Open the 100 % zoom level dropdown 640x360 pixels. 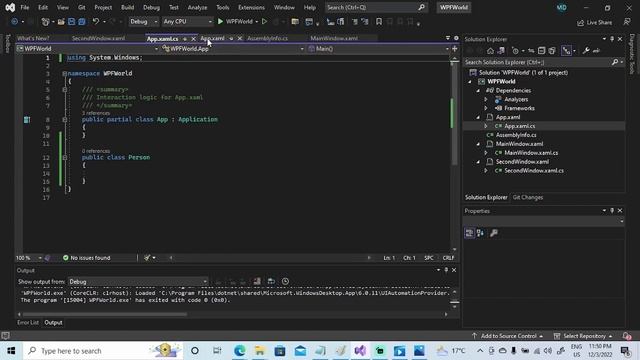coord(29,258)
